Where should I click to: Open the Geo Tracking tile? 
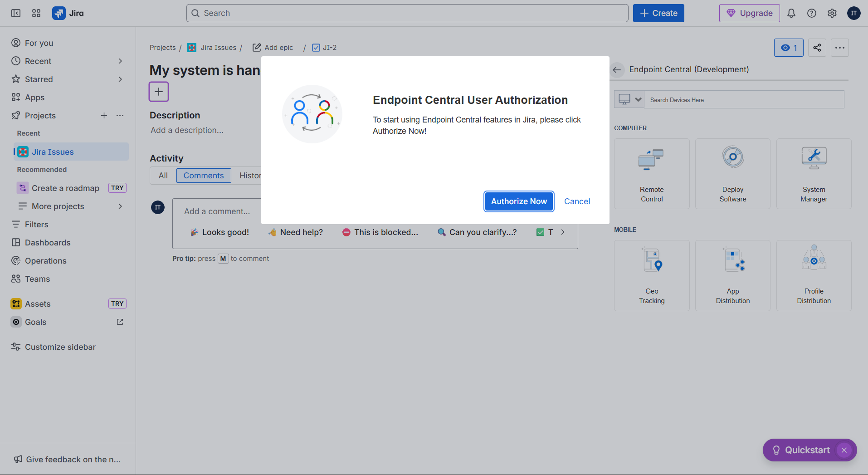point(652,275)
